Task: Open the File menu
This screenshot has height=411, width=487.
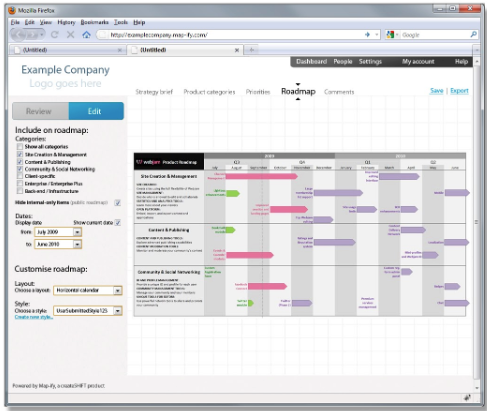Action: coord(15,22)
